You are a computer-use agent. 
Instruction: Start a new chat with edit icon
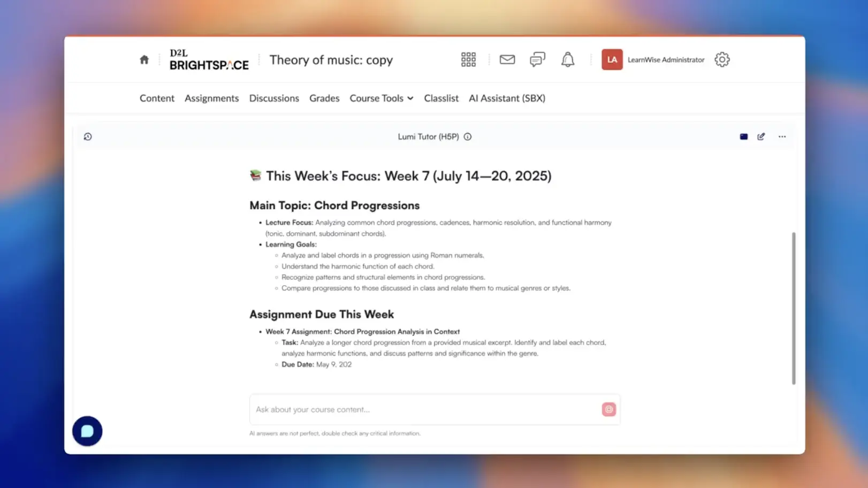[x=761, y=136]
